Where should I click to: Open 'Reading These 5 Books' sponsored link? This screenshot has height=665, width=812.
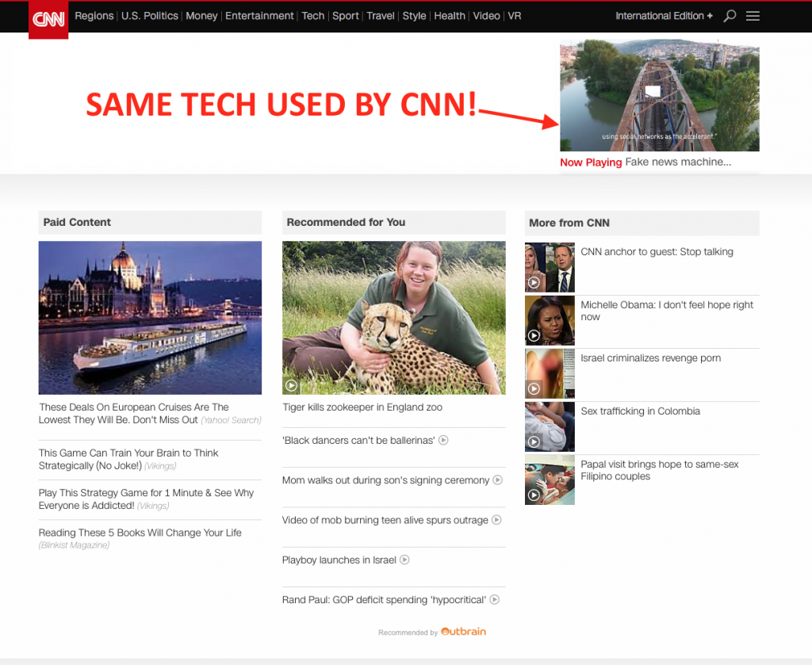140,533
